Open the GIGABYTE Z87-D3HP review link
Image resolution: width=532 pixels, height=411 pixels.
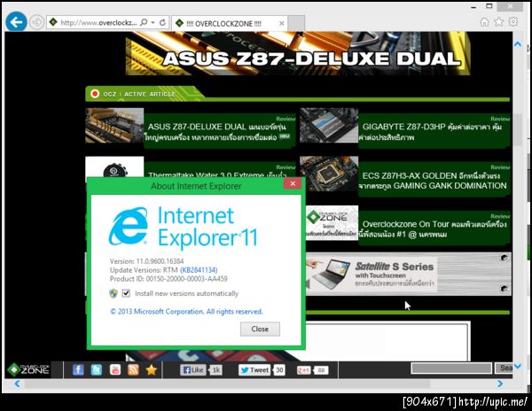(x=431, y=132)
